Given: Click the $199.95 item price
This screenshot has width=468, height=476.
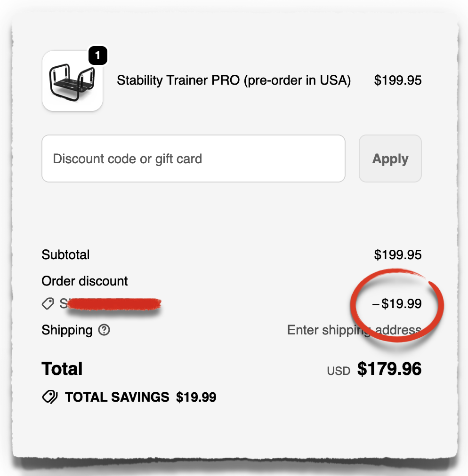Looking at the screenshot, I should pos(398,80).
